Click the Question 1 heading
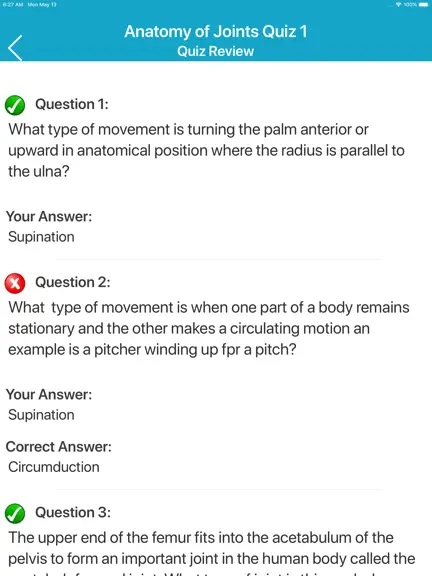The image size is (432, 576). 72,104
